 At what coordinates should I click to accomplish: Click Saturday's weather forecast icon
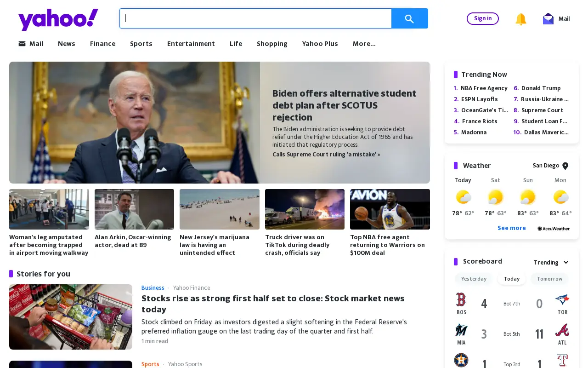pos(495,197)
